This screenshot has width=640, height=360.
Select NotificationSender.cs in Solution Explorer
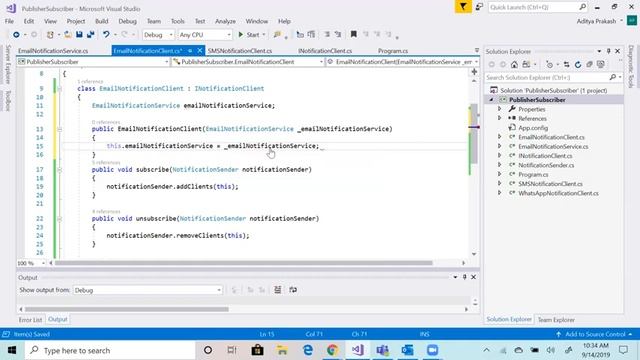coord(546,165)
